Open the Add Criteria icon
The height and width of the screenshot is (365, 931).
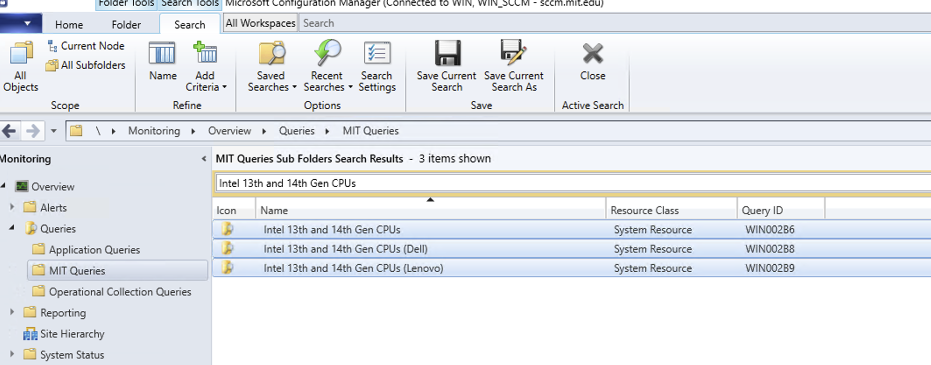[205, 53]
